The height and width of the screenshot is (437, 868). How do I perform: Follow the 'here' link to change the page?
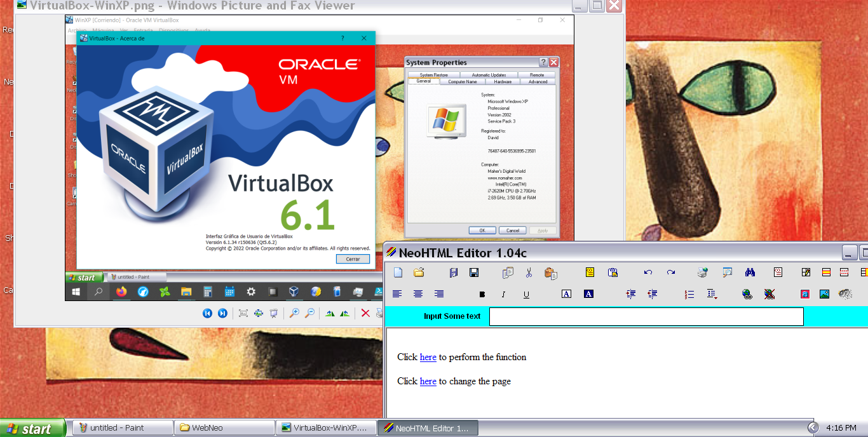tap(428, 381)
